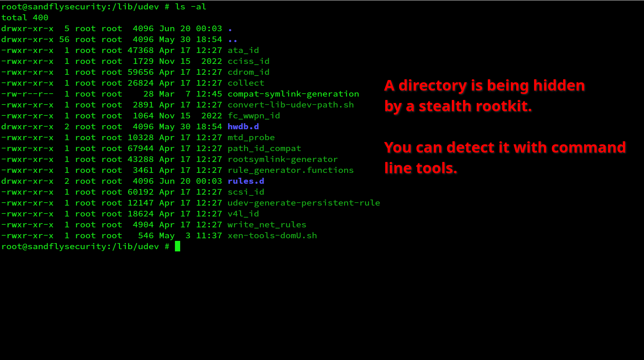Select the scsi_id file entry
The height and width of the screenshot is (360, 644).
pos(245,192)
